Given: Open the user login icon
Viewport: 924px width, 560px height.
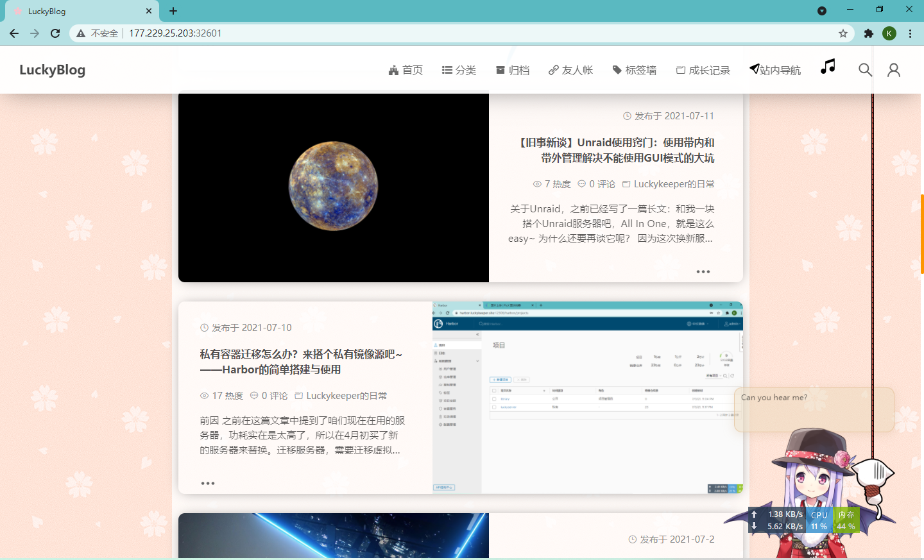Looking at the screenshot, I should click(x=894, y=70).
